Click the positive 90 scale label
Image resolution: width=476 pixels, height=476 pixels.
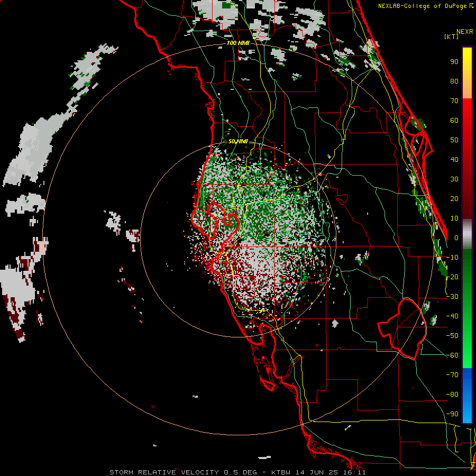454,62
